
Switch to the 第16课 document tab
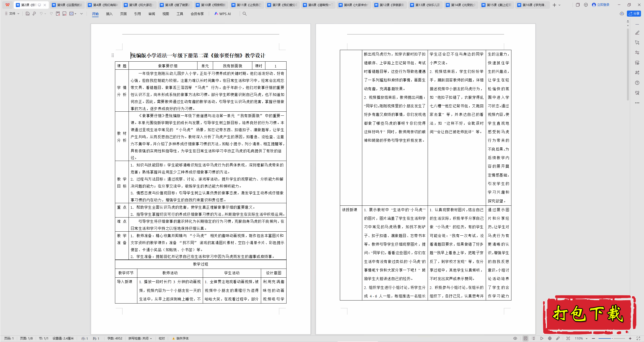point(532,5)
